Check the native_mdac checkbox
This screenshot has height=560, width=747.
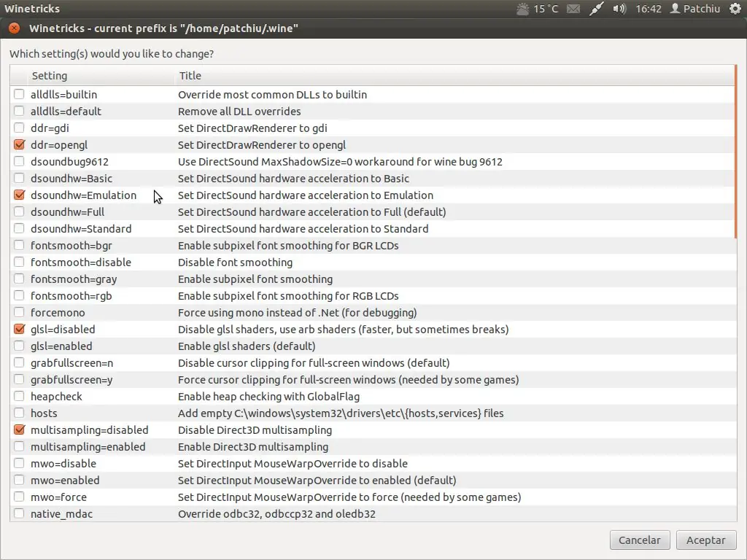pos(19,514)
